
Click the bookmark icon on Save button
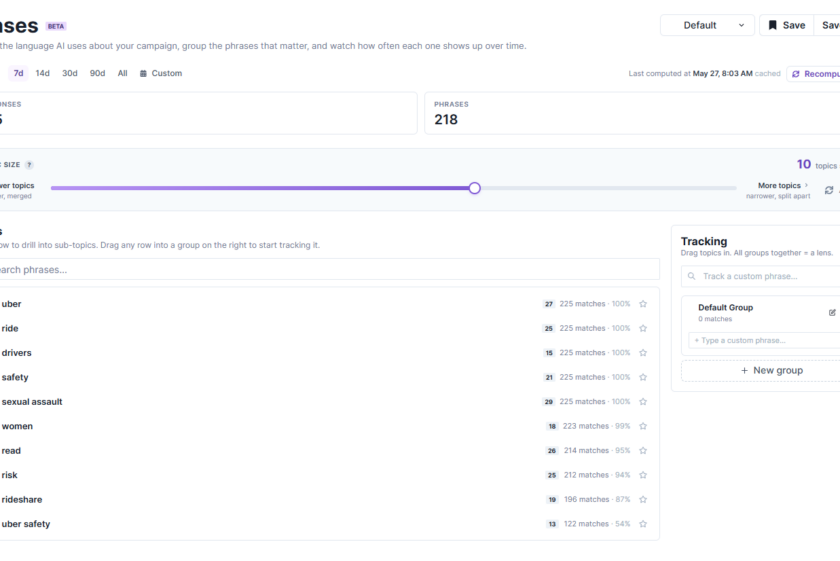click(x=772, y=25)
